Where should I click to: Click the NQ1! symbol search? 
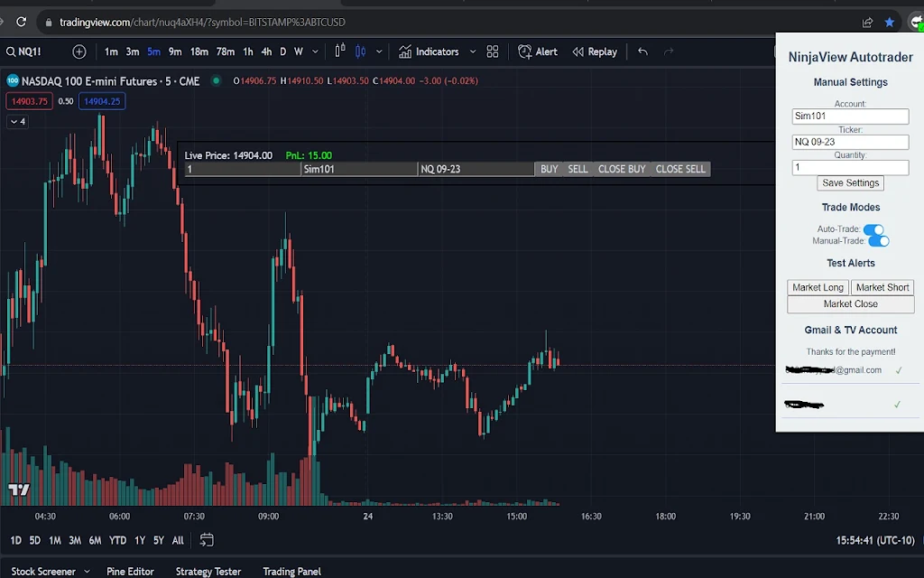click(23, 51)
